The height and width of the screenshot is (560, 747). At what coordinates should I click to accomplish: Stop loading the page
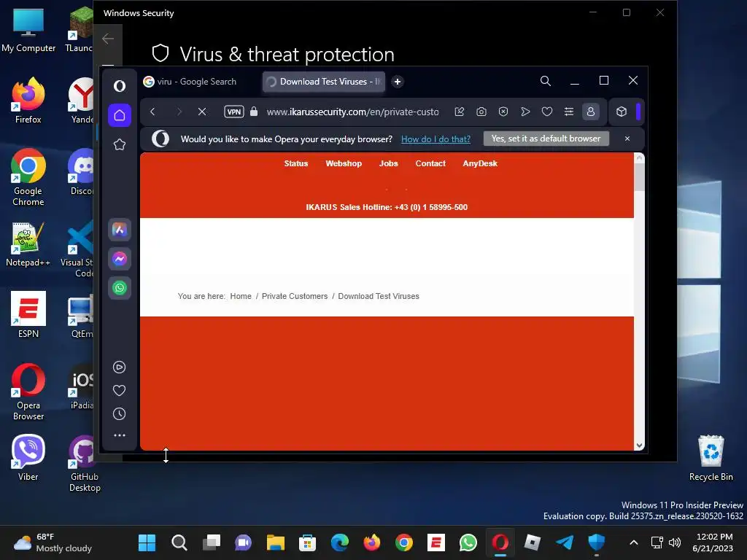(202, 112)
